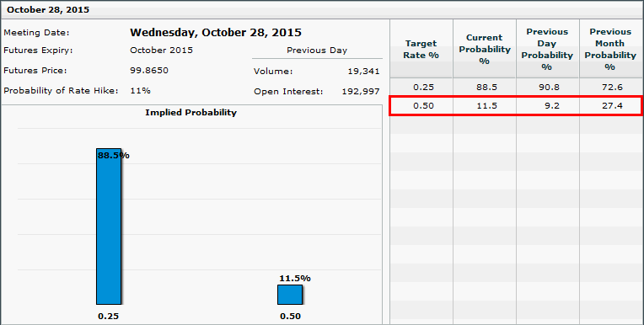The height and width of the screenshot is (325, 644).
Task: Select the October 28, 2015 tab header
Action: tap(48, 10)
